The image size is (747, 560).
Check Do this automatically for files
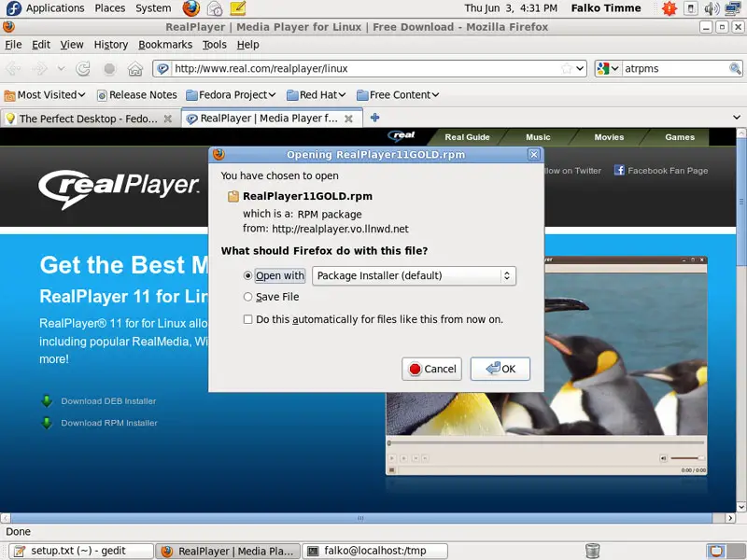[x=247, y=319]
